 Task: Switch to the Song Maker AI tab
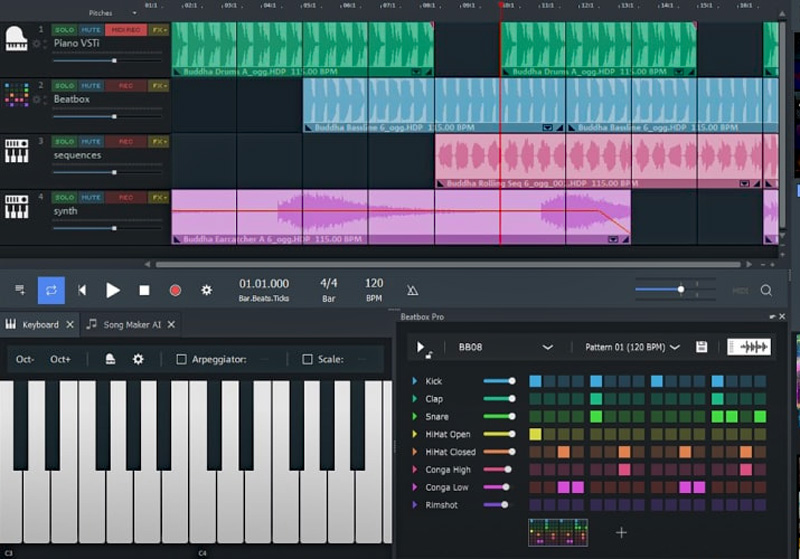[x=132, y=324]
